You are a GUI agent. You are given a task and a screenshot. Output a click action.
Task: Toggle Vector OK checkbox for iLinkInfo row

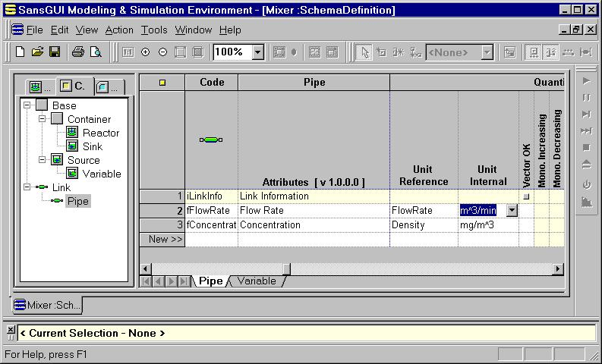click(x=526, y=196)
